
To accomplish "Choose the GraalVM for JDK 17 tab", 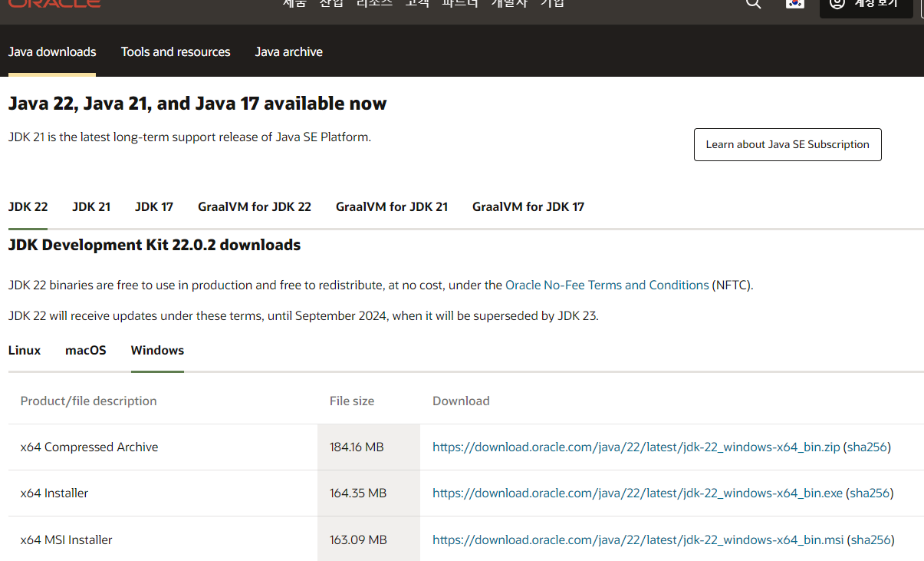I will click(528, 206).
